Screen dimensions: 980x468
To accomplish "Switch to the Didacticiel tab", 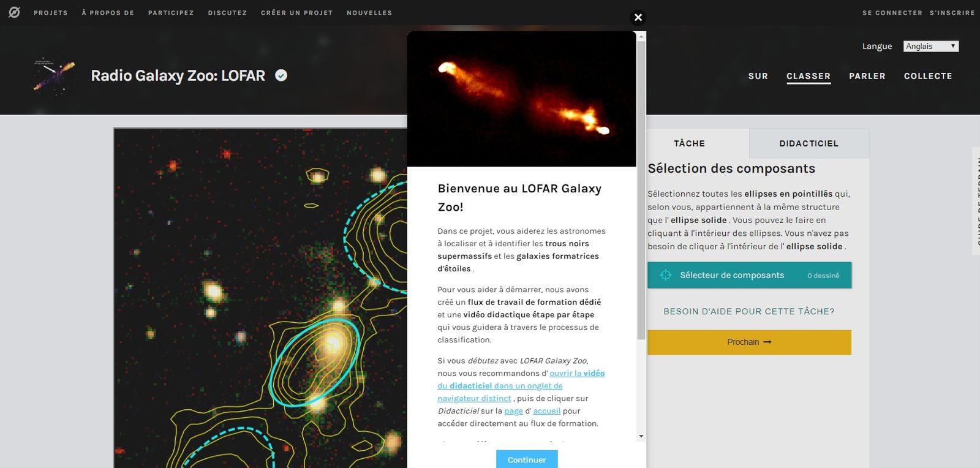I will (x=809, y=143).
